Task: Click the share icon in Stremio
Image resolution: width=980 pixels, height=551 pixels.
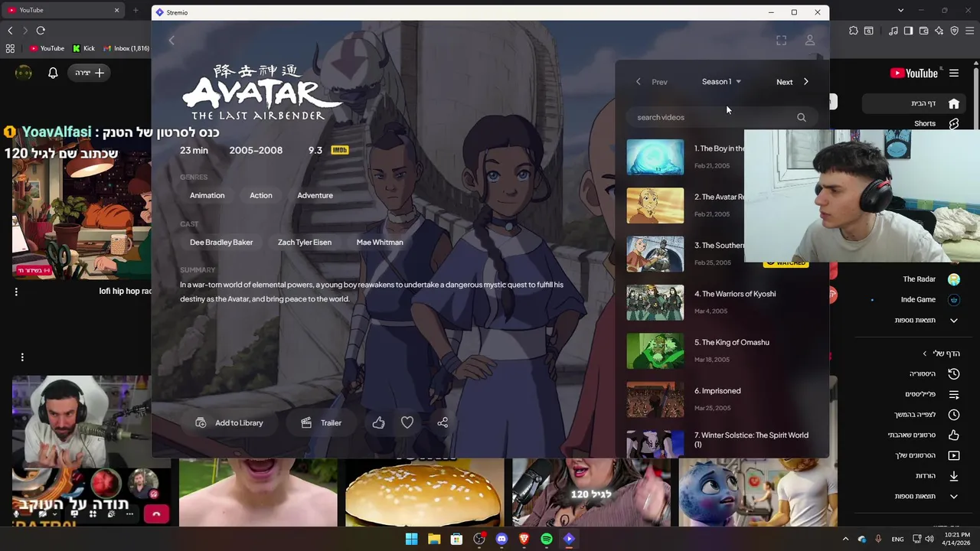Action: click(x=443, y=422)
